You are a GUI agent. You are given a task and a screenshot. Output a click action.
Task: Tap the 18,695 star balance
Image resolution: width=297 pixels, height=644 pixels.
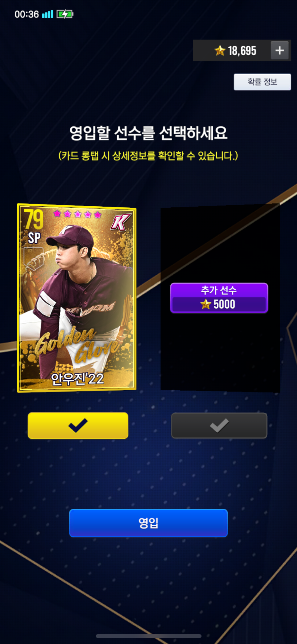pos(242,51)
